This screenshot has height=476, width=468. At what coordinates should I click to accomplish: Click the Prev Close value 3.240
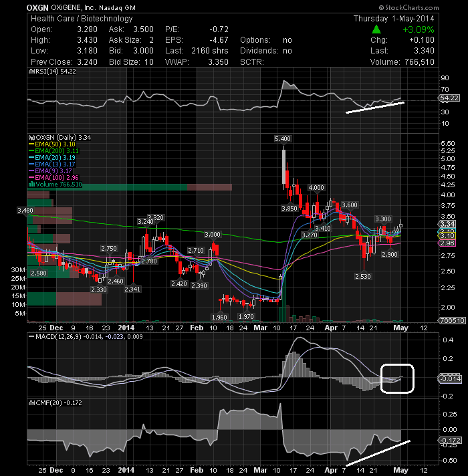(x=87, y=62)
